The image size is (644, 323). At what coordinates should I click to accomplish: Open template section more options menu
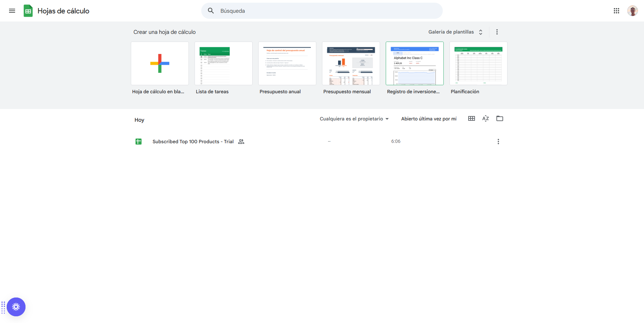(x=497, y=32)
